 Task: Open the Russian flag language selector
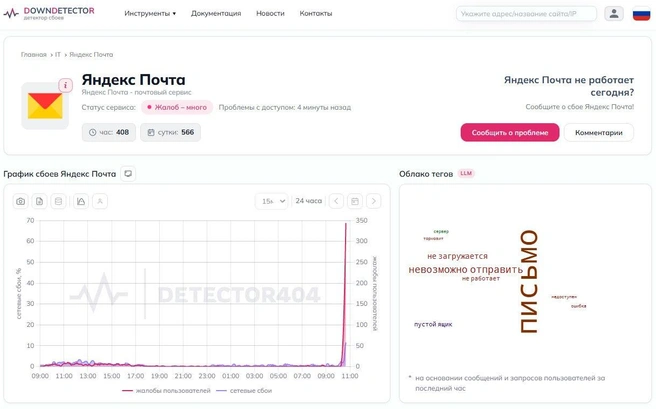[x=641, y=14]
